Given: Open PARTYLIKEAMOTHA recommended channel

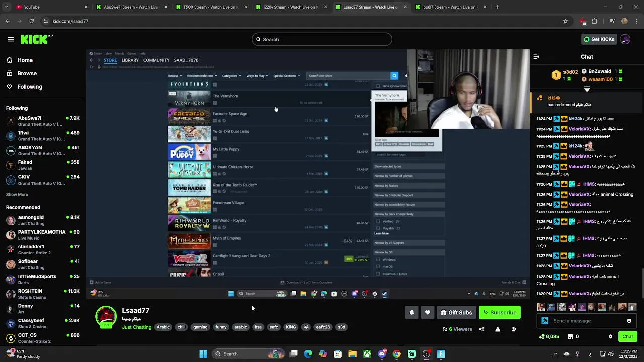Looking at the screenshot, I should pos(42,235).
